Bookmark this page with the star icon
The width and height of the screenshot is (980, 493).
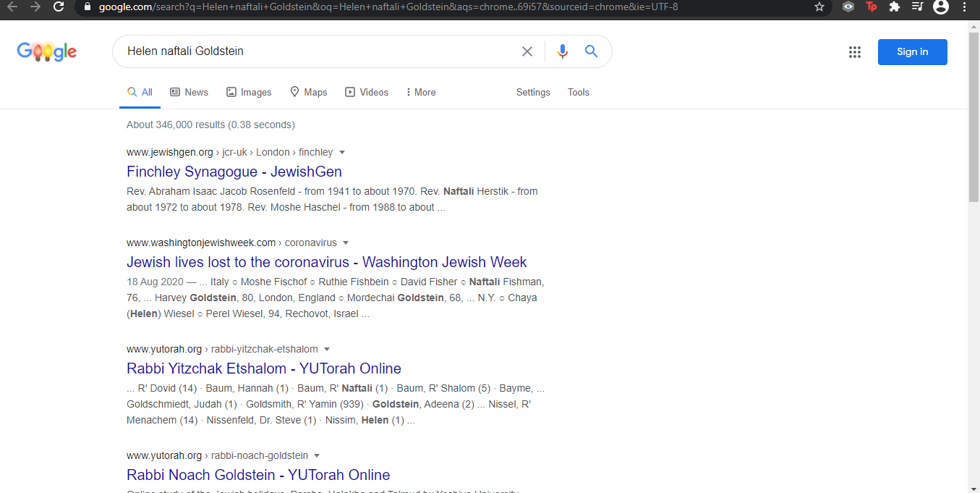click(x=819, y=7)
